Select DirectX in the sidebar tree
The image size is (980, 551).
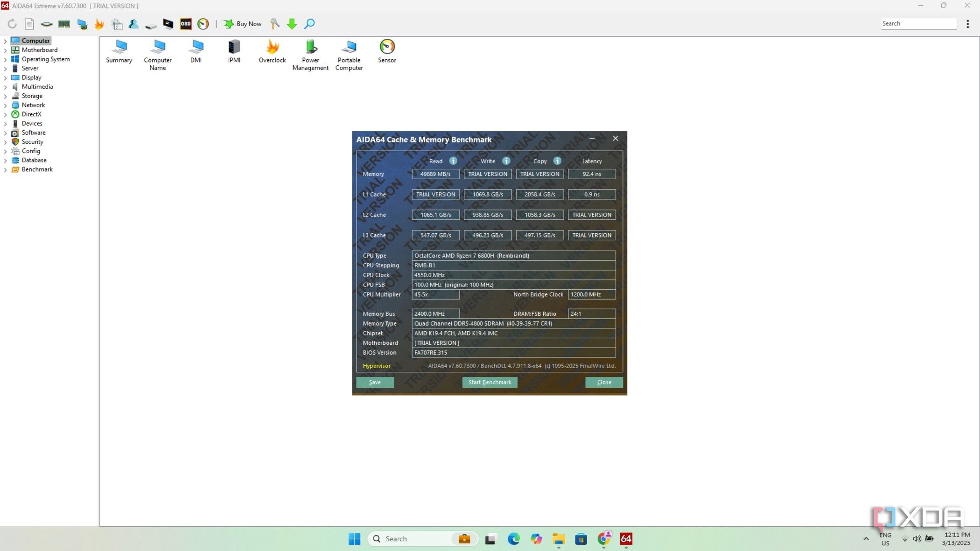click(31, 114)
